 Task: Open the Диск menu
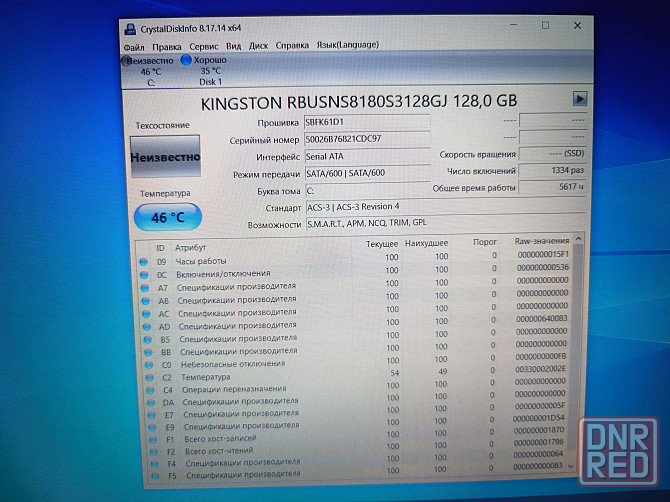point(258,46)
